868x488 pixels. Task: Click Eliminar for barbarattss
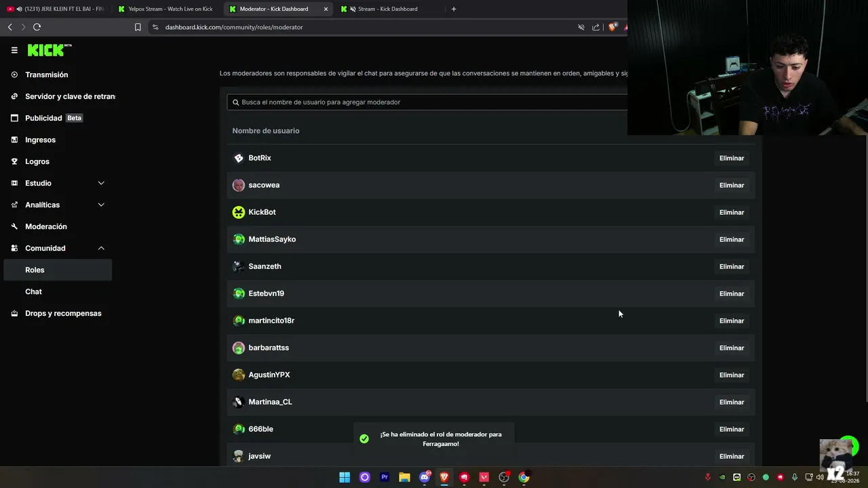pos(732,348)
